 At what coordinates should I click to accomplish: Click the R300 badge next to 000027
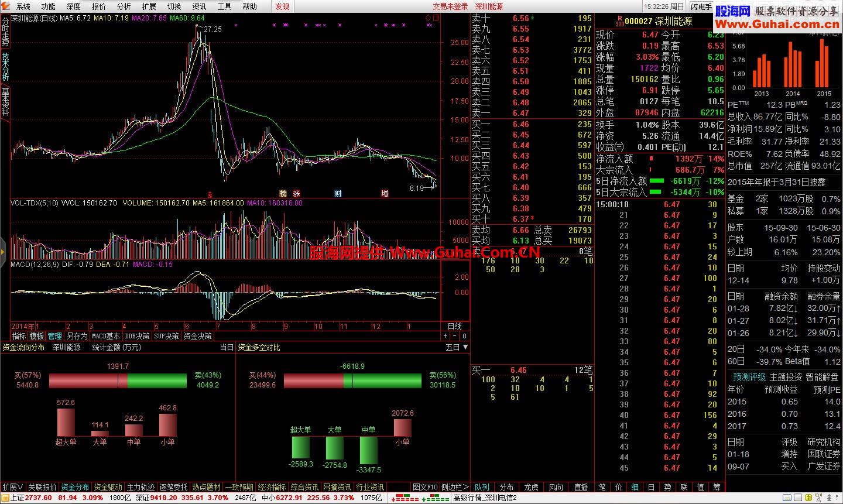tap(620, 20)
